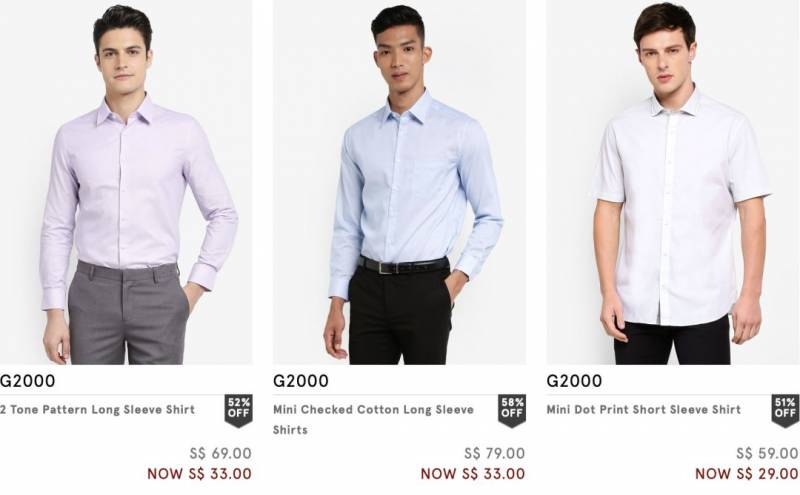Click G2000 brand above 2 Tone Pattern shirt

tap(28, 381)
